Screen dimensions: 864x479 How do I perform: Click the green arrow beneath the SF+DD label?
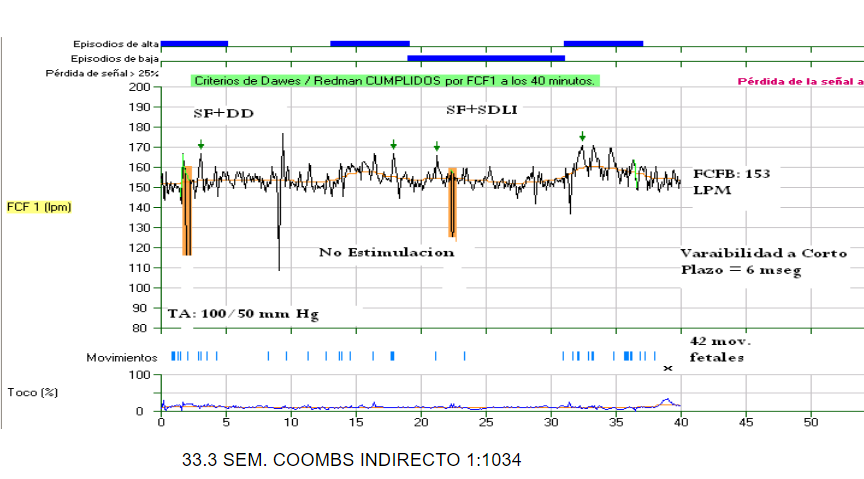click(201, 146)
